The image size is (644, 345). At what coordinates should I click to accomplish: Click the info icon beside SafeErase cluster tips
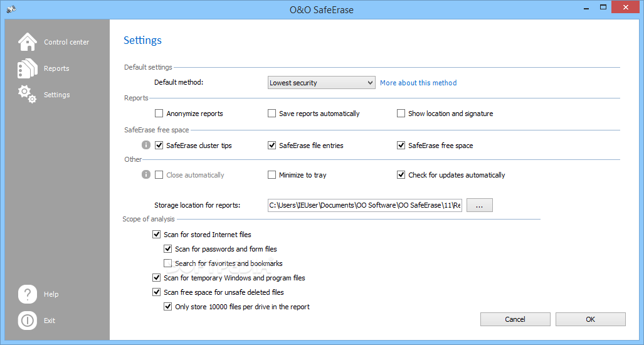pyautogui.click(x=146, y=145)
